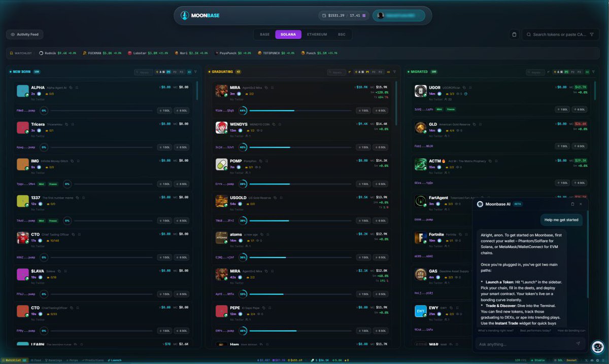Switch to the ETHEREUM chain tab
This screenshot has width=609, height=364.
317,34
